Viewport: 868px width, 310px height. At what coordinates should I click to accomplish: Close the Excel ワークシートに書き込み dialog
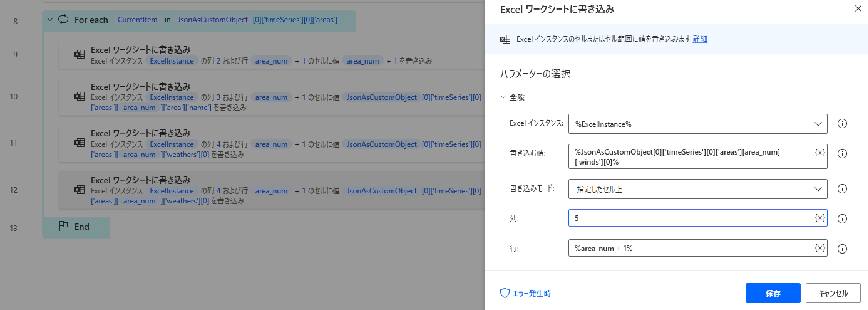pos(858,9)
